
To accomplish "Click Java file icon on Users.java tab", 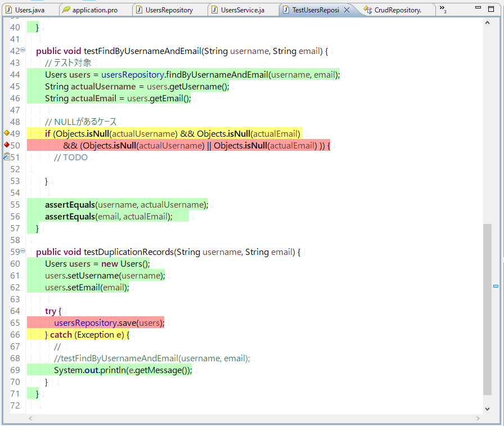I will coord(9,10).
